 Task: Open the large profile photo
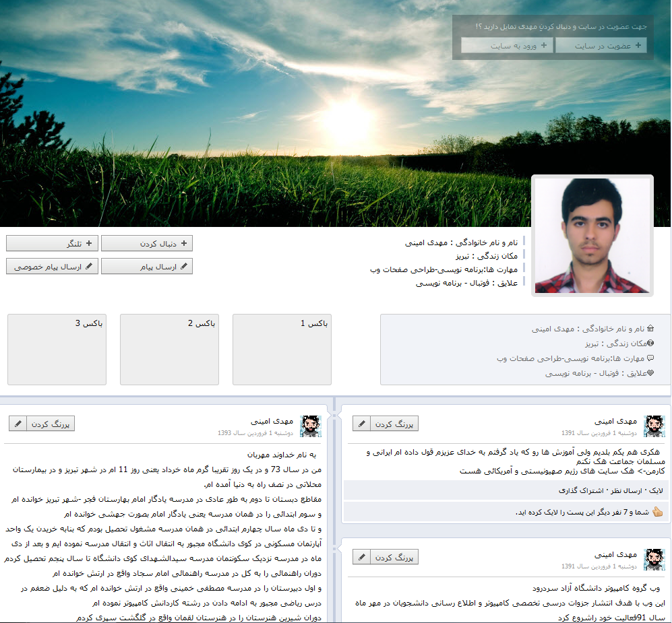tap(592, 235)
